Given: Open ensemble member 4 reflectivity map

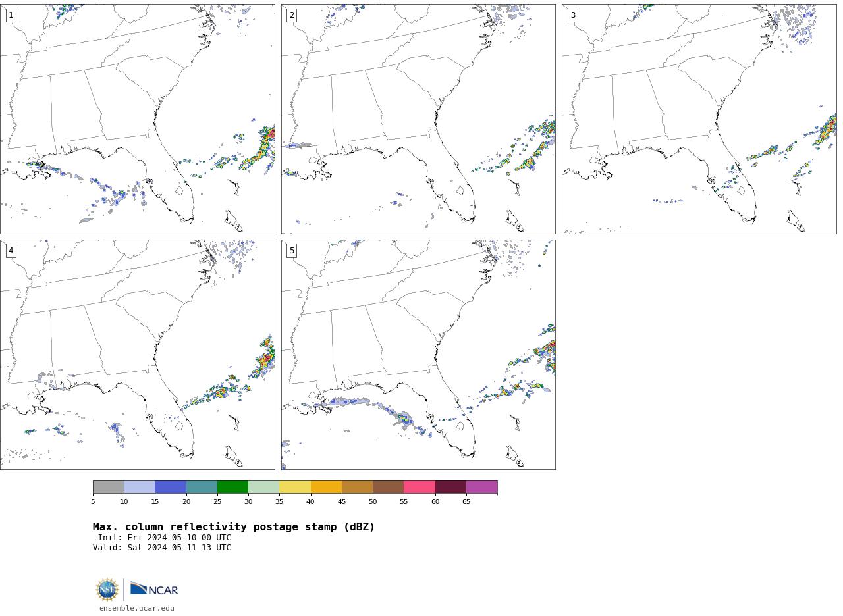Looking at the screenshot, I should click(x=137, y=355).
